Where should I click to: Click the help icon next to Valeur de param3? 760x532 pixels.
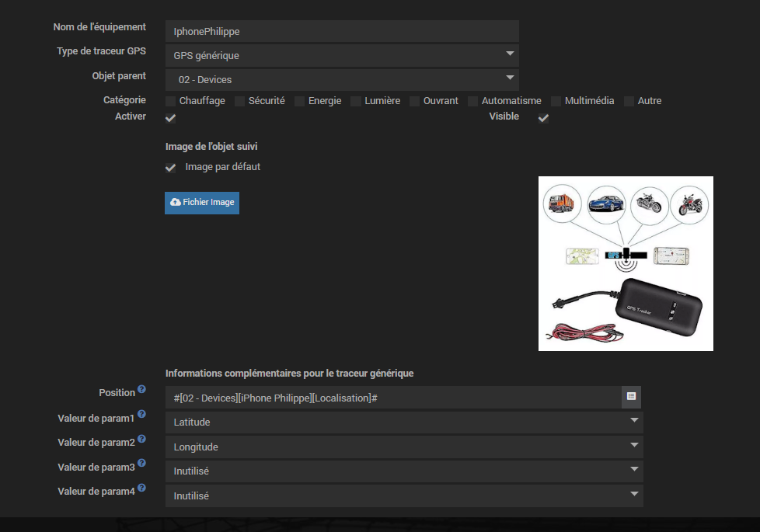coord(141,463)
